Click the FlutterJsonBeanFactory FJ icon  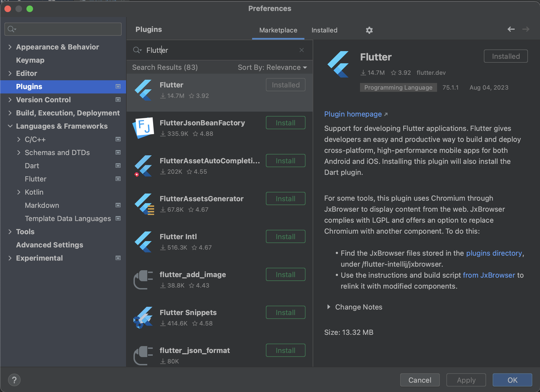(x=143, y=128)
